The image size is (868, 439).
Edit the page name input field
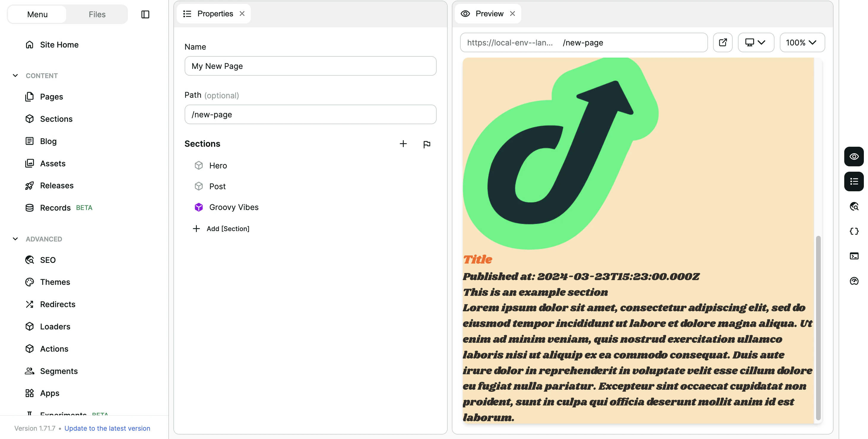click(310, 66)
